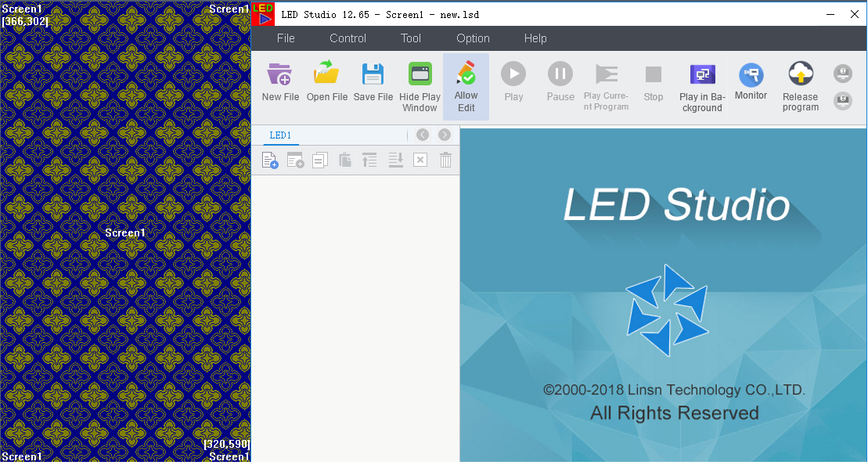This screenshot has width=868, height=465.
Task: Create a new file with New File
Action: [280, 84]
